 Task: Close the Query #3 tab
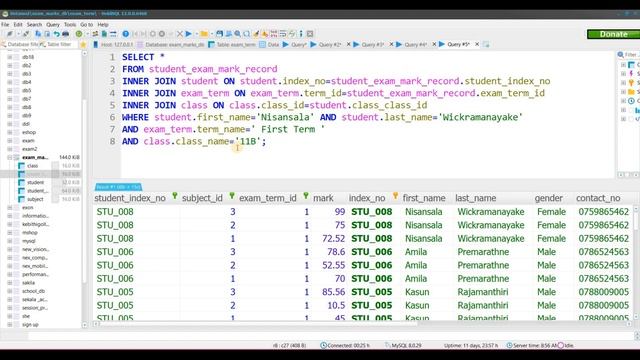391,44
